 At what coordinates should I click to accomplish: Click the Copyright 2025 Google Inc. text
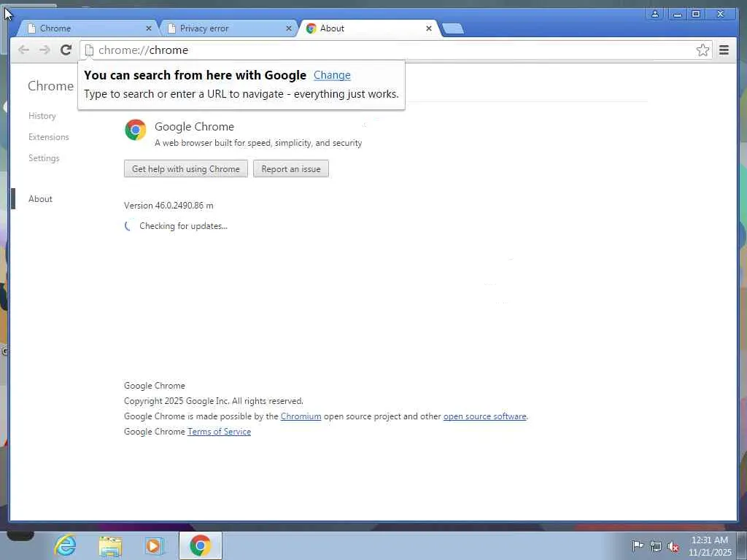coord(214,401)
